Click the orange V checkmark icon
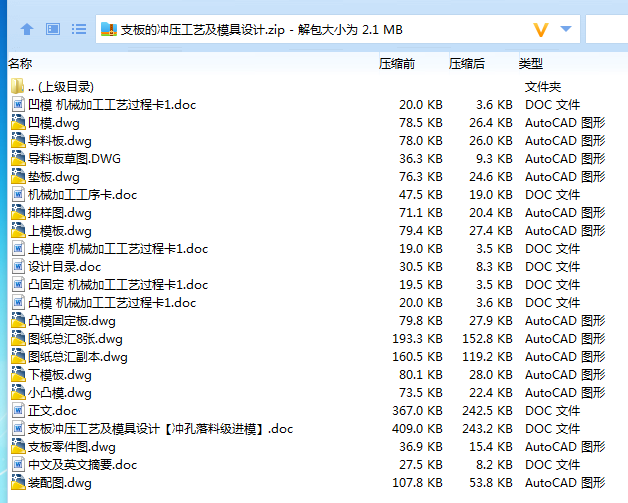 pyautogui.click(x=541, y=30)
